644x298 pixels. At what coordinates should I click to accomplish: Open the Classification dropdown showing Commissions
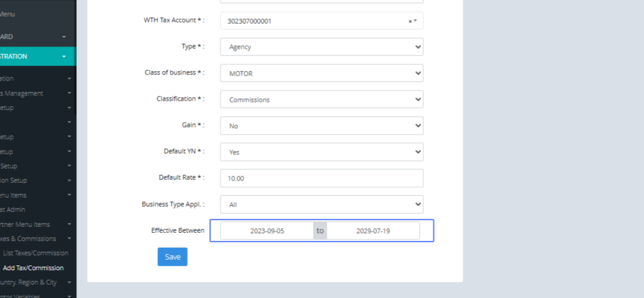(x=321, y=100)
